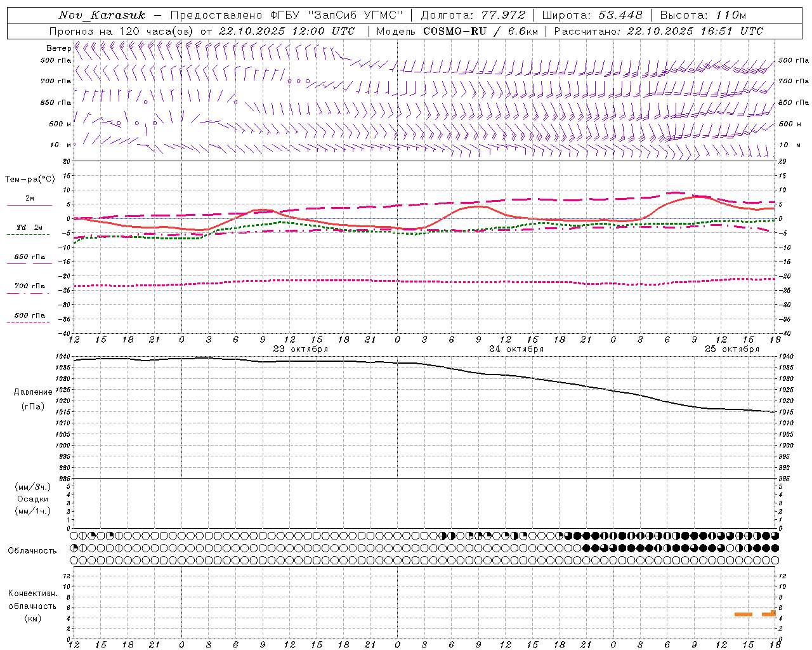The width and height of the screenshot is (812, 650).
Task: Click the 2м temperature legend entry
Action: coord(30,198)
